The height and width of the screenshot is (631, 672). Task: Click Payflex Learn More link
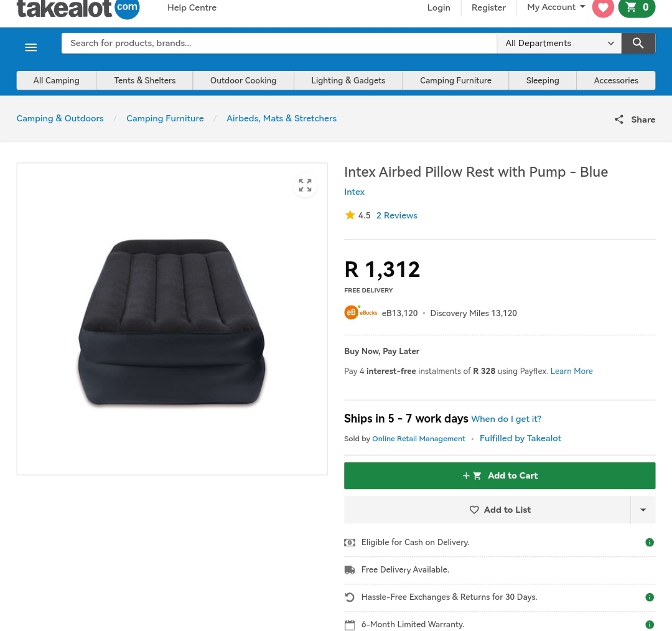click(x=571, y=371)
